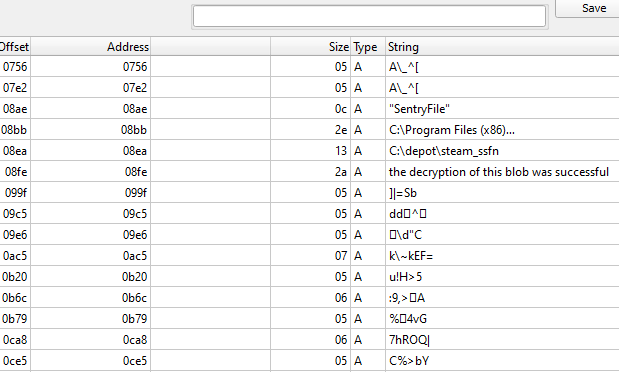Select the row at address 099f
Image resolution: width=619 pixels, height=372 pixels.
(310, 192)
